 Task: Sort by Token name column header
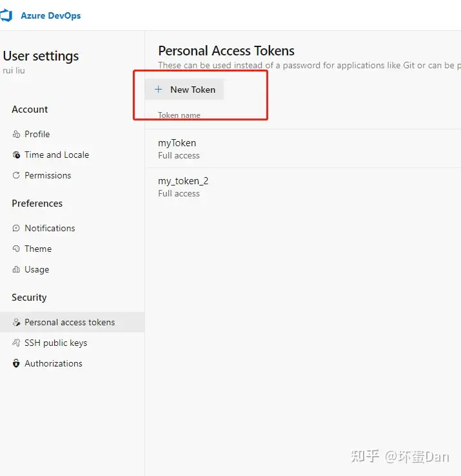(179, 115)
